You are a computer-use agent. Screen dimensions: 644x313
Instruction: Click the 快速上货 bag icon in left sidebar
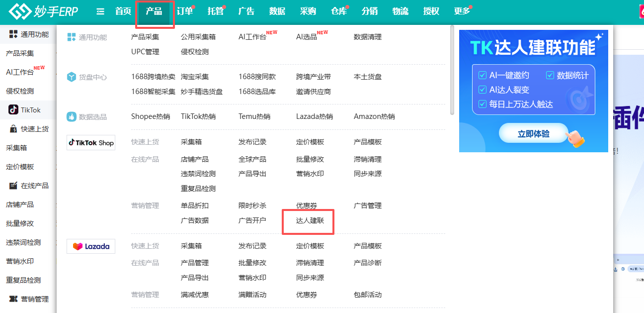13,129
